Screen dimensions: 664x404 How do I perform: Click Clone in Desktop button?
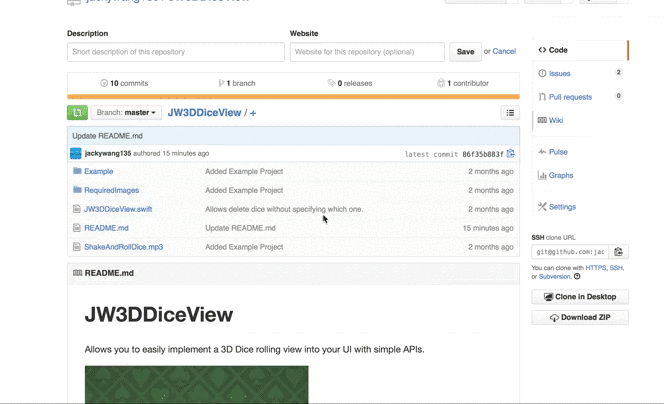point(580,297)
